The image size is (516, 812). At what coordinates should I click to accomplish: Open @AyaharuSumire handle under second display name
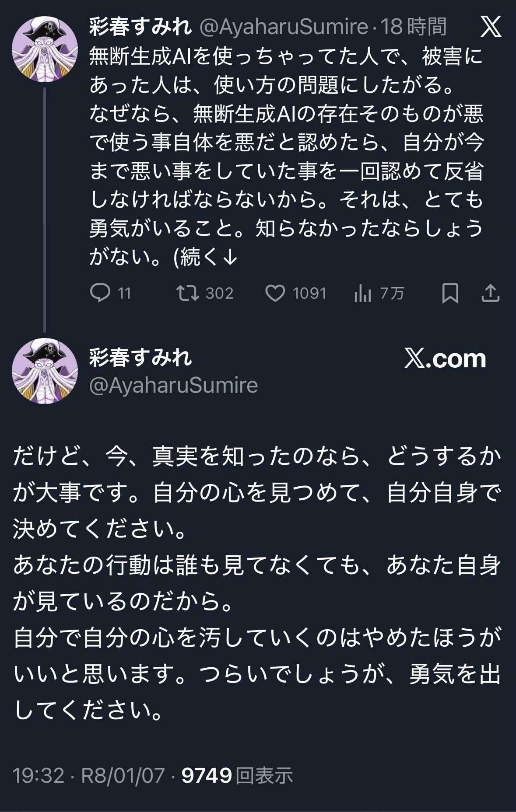pos(173,385)
